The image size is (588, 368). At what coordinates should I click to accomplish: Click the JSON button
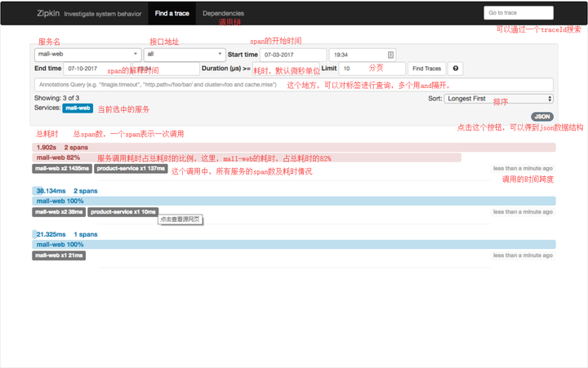click(542, 117)
